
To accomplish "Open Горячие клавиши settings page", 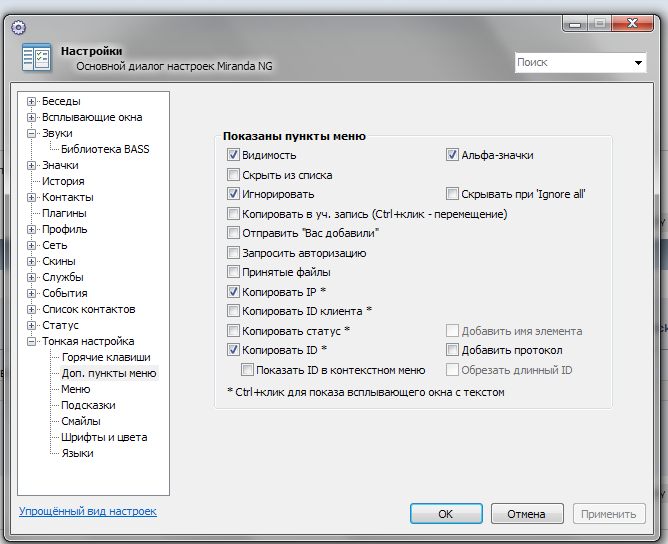I will click(106, 357).
